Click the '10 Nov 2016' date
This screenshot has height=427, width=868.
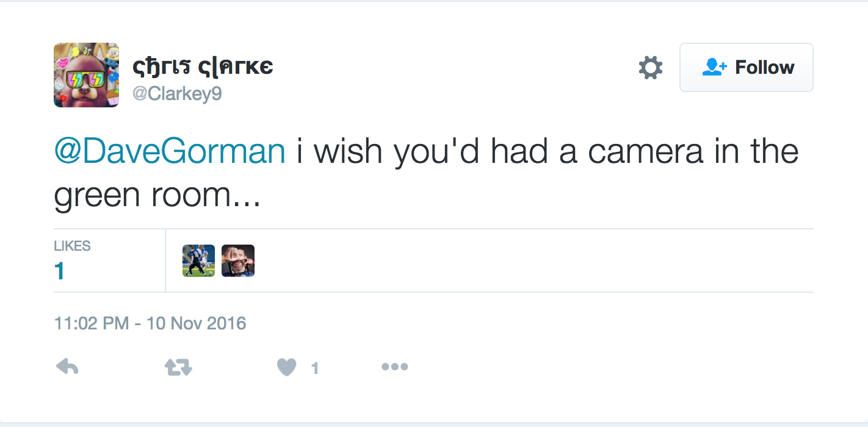tap(196, 323)
